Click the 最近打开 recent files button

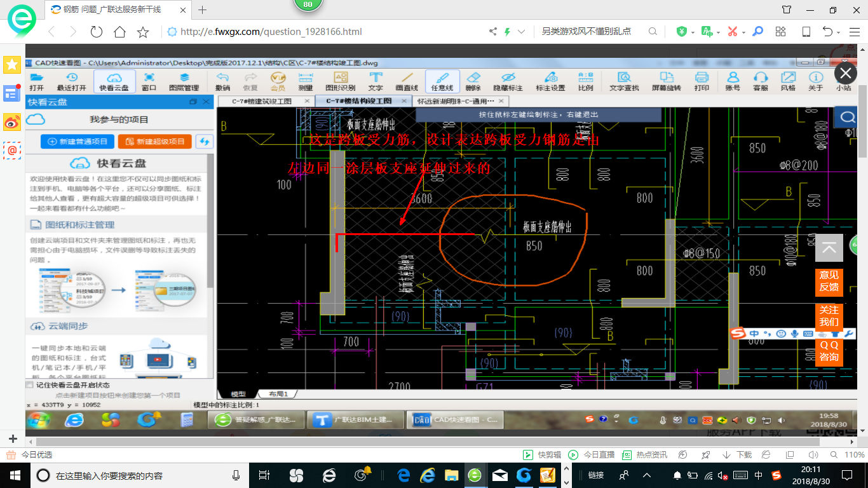click(71, 81)
